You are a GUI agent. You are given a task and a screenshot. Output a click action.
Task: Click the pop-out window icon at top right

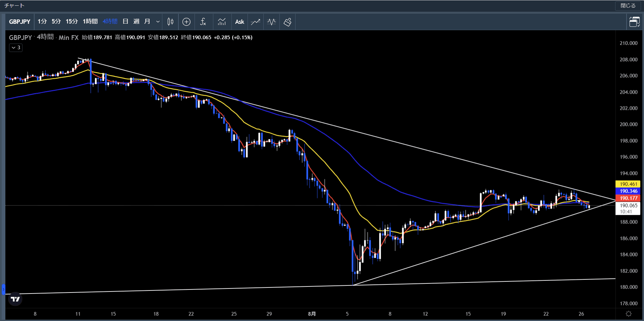634,22
